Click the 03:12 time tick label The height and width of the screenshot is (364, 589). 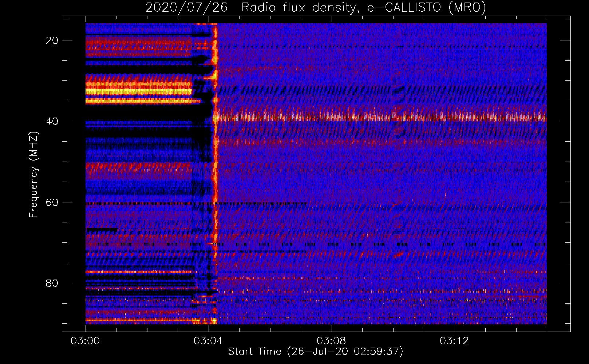coord(455,341)
